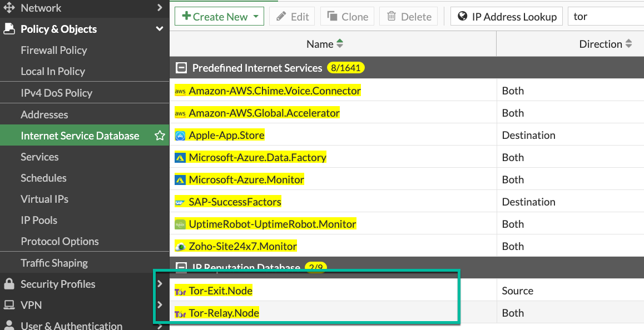Viewport: 644px width, 330px height.
Task: Click the Amazon-AWS.Global.Accelerator aws icon
Action: coord(180,113)
